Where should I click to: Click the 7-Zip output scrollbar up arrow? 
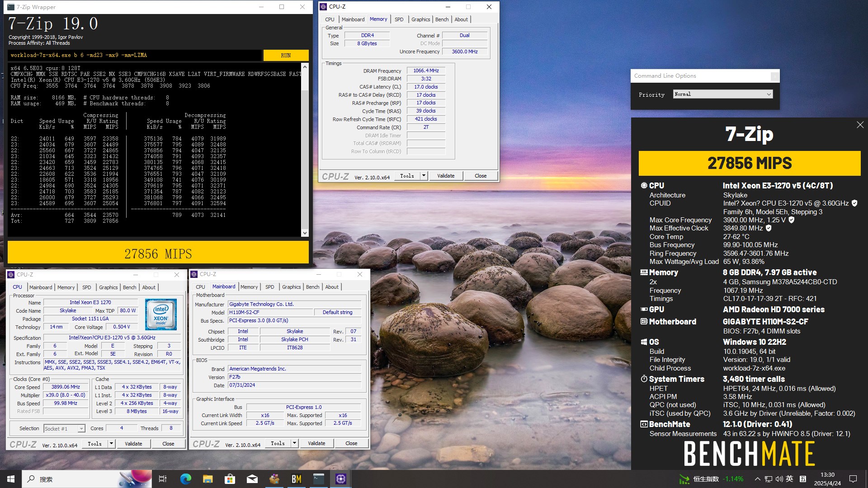click(305, 67)
